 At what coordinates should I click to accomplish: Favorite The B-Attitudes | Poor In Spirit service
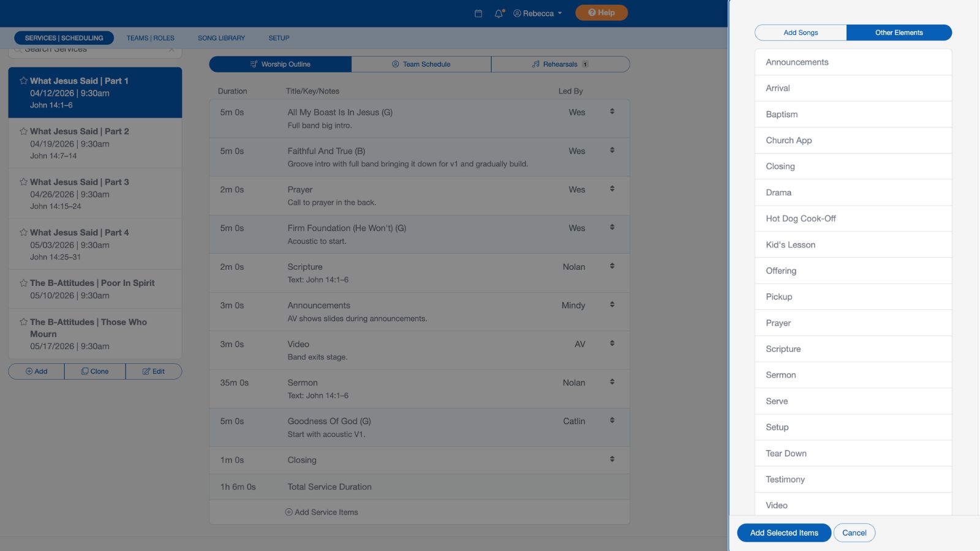click(x=23, y=282)
